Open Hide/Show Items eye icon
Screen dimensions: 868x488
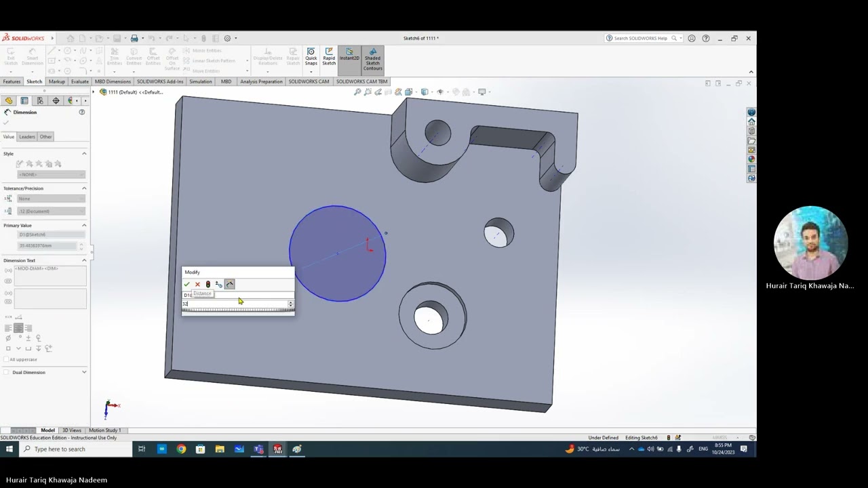[x=440, y=91]
